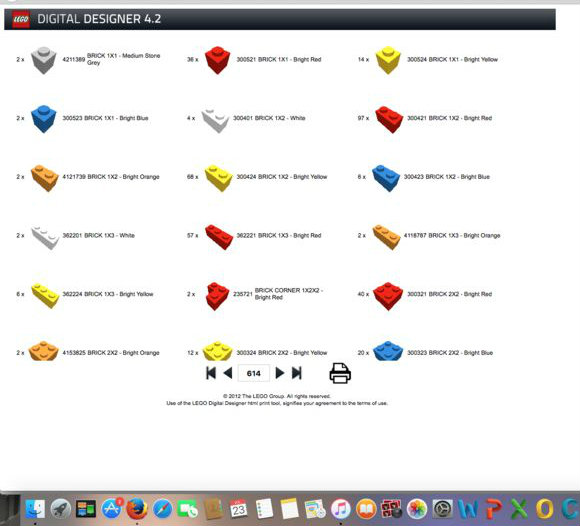Select the Bright Orange 1X2 brick image
Screen dimensions: 580x526
point(45,178)
